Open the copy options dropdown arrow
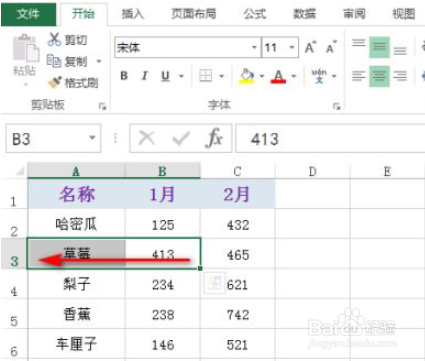Image resolution: width=425 pixels, height=361 pixels. 99,61
